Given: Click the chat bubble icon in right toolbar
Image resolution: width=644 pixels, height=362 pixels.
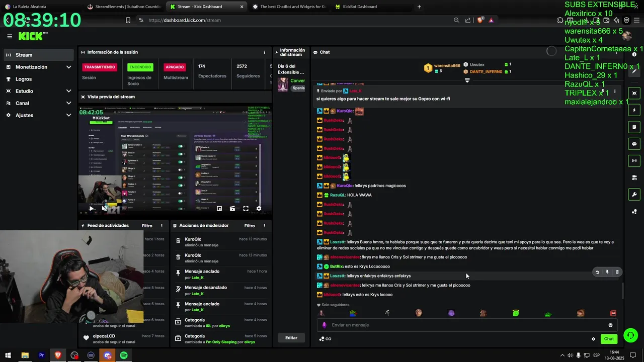Looking at the screenshot, I should click(634, 144).
